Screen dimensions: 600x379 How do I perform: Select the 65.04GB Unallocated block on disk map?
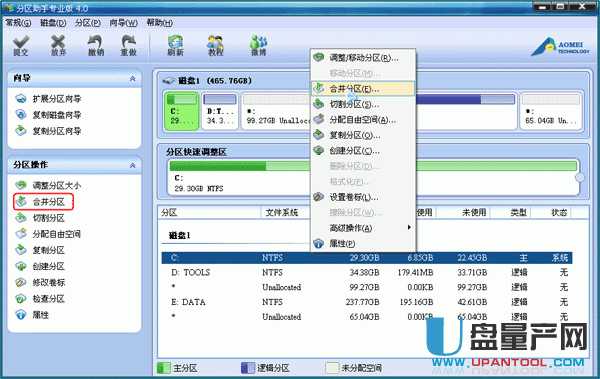[551, 111]
